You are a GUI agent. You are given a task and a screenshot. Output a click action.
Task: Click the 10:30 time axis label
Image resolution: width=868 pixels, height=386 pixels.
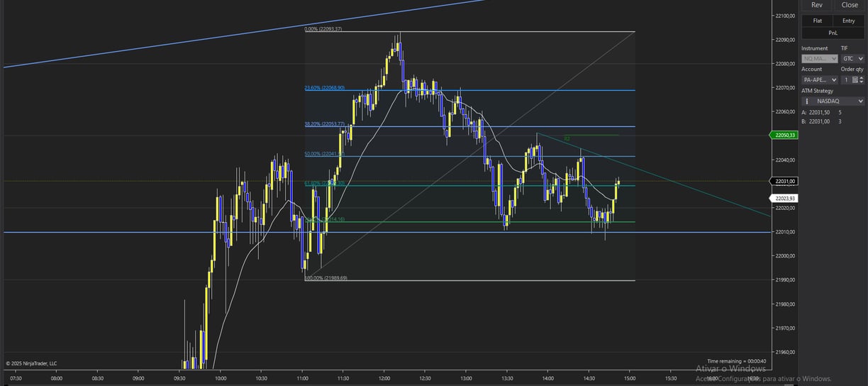[262, 378]
